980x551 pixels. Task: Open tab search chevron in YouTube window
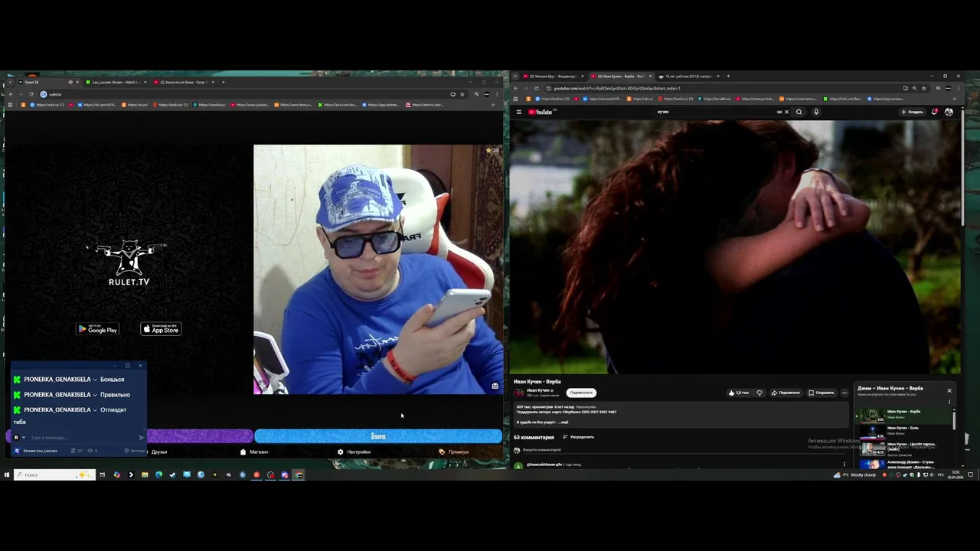tap(515, 77)
